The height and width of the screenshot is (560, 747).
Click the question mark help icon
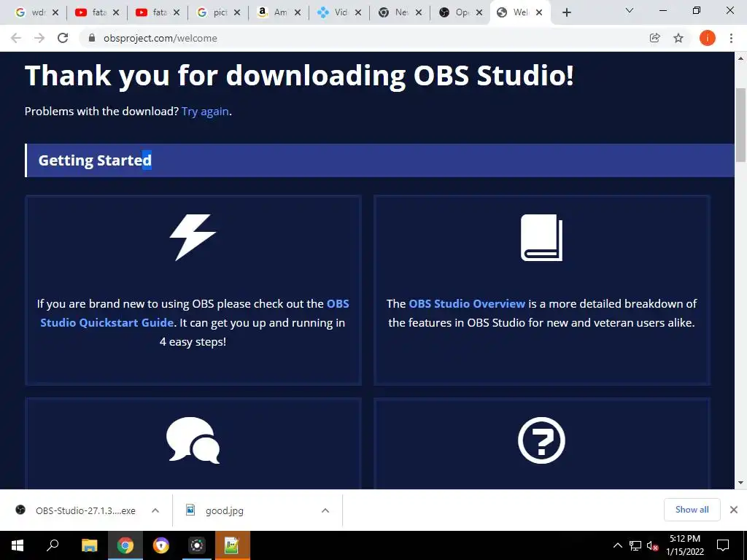(541, 440)
